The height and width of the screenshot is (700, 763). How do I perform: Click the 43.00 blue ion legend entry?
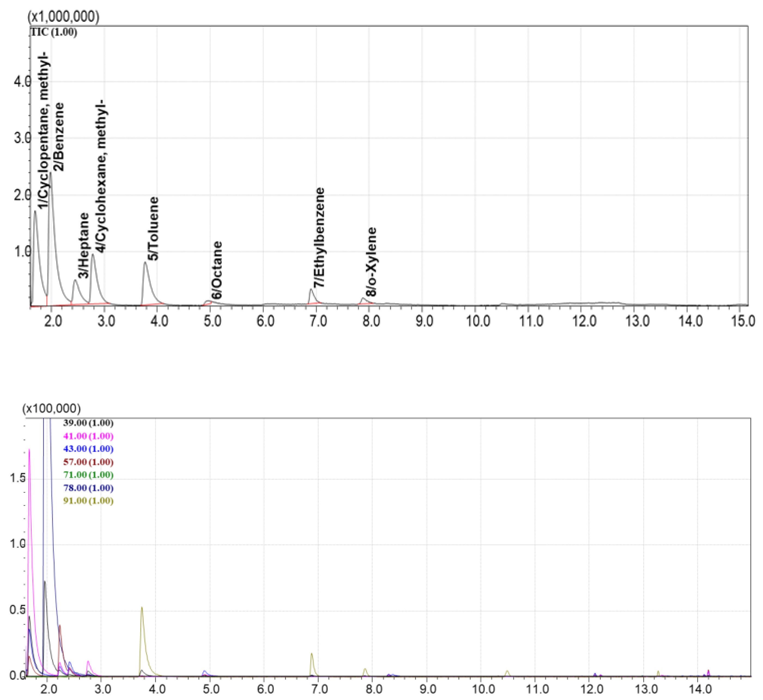tap(88, 449)
